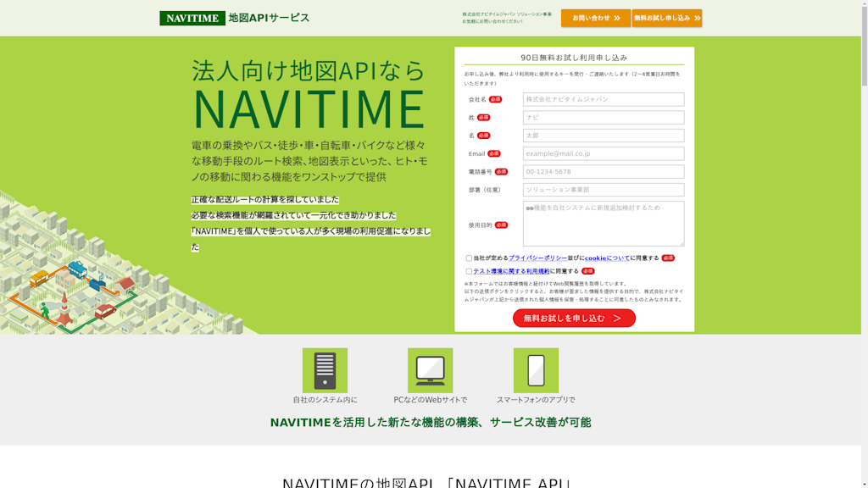Click the NAVITIME logo in the header
The height and width of the screenshot is (488, 868).
click(192, 18)
